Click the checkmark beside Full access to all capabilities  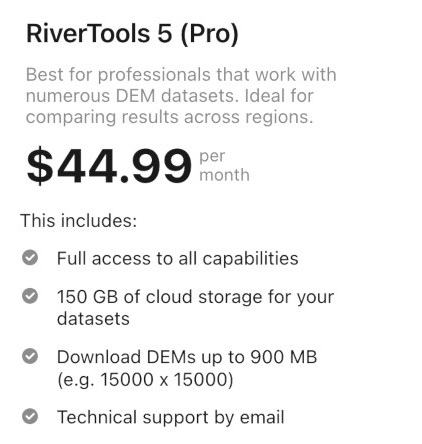pos(30,258)
